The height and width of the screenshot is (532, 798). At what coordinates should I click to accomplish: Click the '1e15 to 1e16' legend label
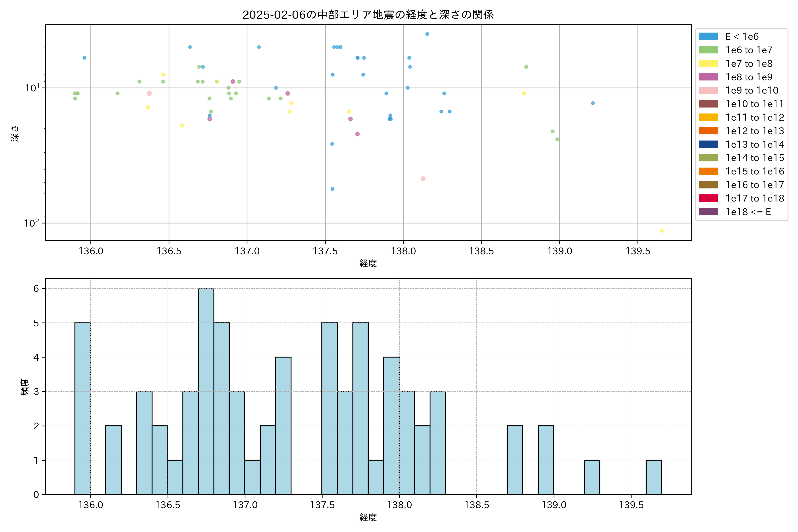click(755, 171)
